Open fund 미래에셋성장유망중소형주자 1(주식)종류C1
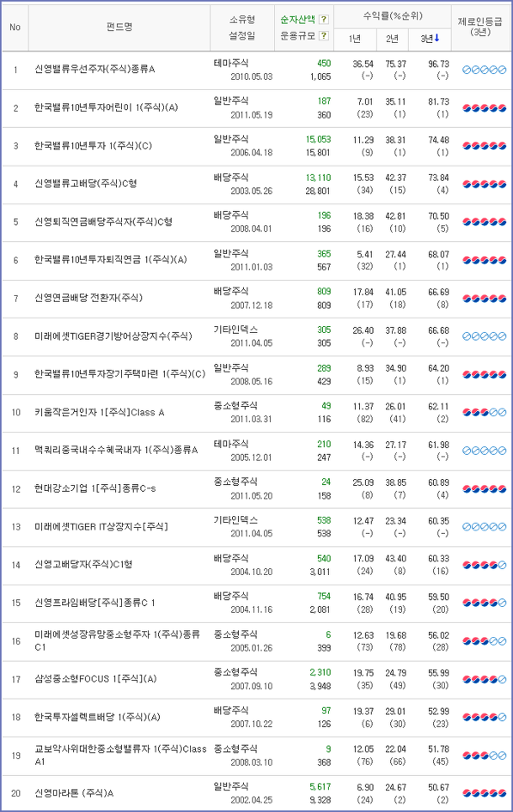Viewport: 513px width, 812px height. (117, 641)
